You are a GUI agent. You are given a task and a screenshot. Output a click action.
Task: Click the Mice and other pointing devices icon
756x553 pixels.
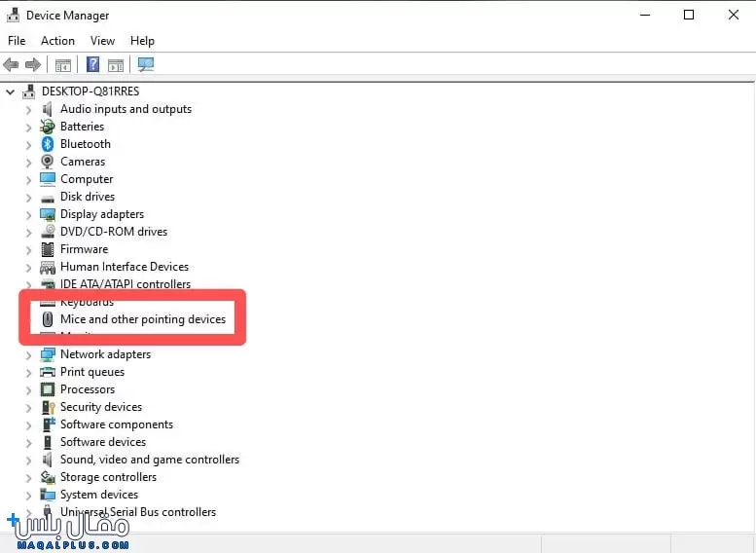(48, 319)
